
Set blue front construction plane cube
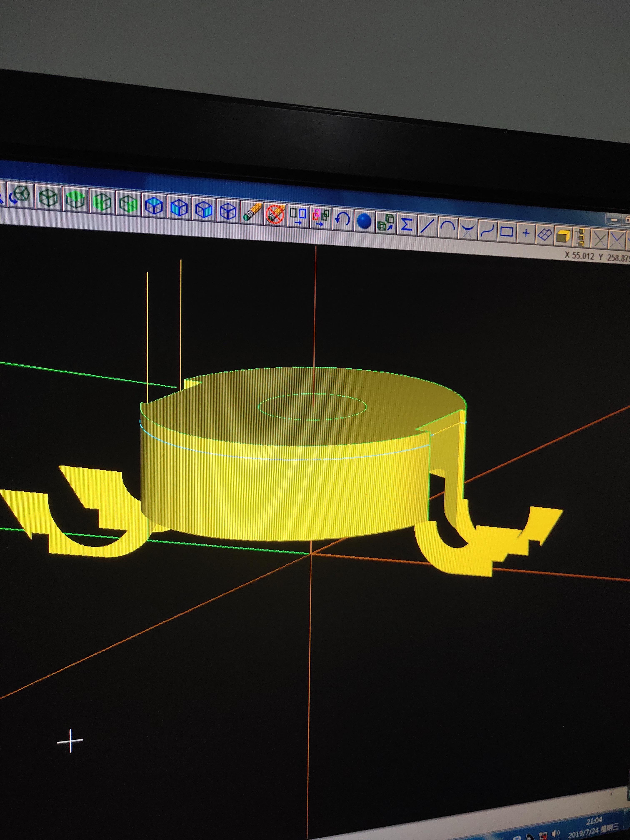[179, 208]
